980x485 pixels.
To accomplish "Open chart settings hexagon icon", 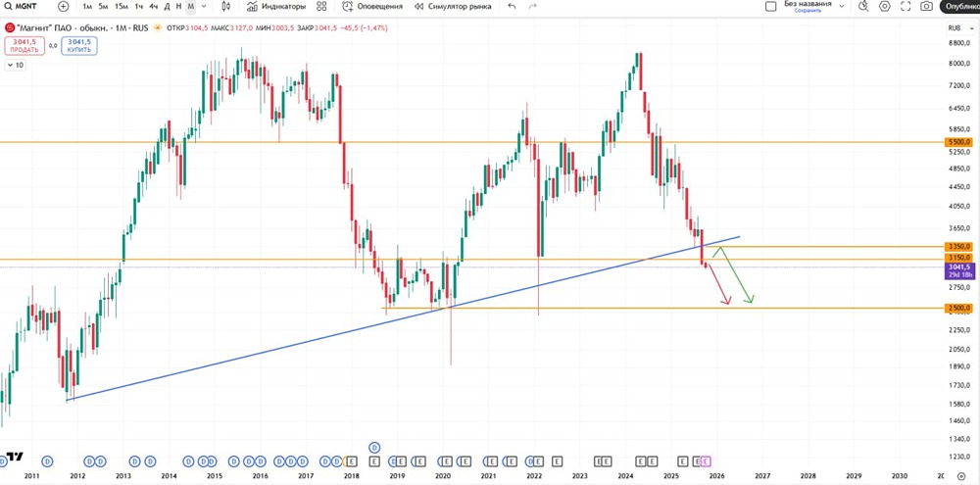I will click(x=884, y=6).
